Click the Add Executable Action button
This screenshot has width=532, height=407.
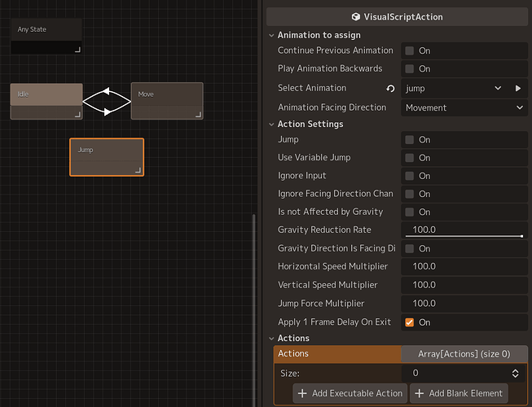[350, 393]
